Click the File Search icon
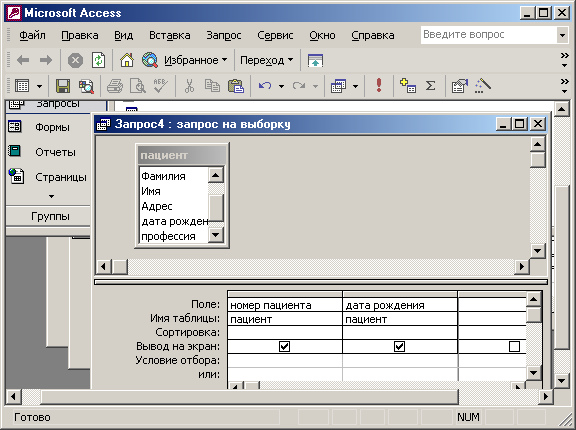The width and height of the screenshot is (576, 430). tap(86, 86)
